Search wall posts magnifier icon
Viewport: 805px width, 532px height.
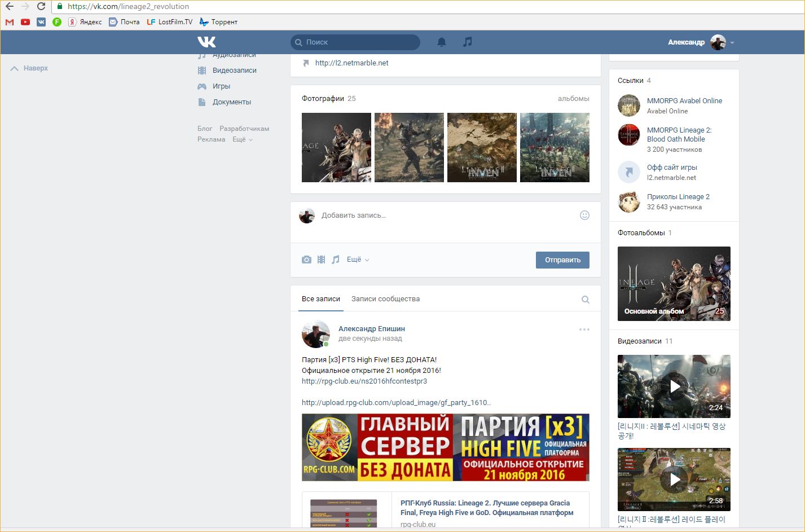coord(586,300)
